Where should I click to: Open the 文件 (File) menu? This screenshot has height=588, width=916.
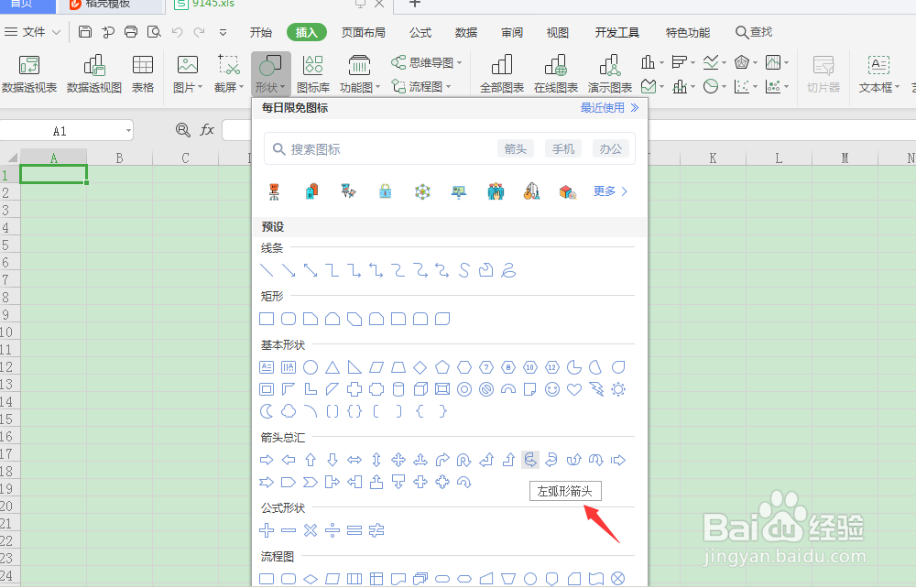32,32
